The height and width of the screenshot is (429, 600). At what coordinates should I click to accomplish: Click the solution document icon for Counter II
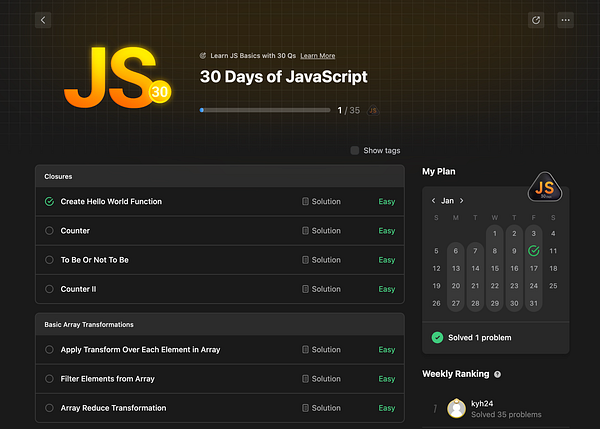pyautogui.click(x=305, y=289)
